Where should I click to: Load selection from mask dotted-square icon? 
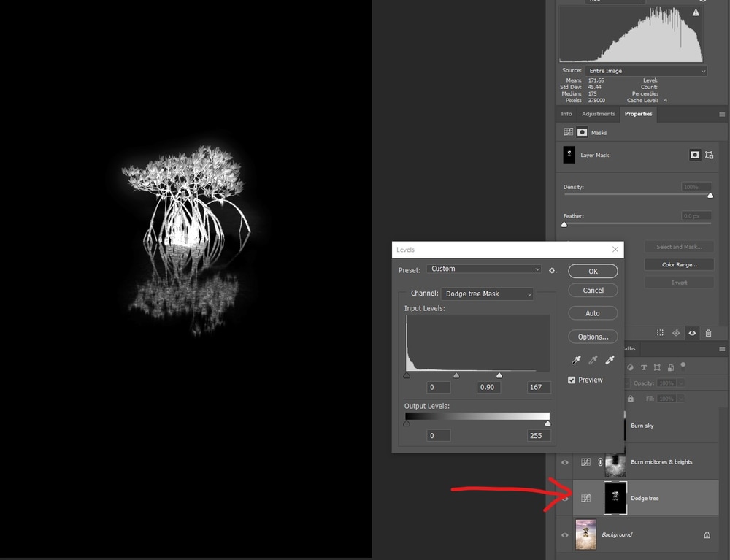point(660,333)
